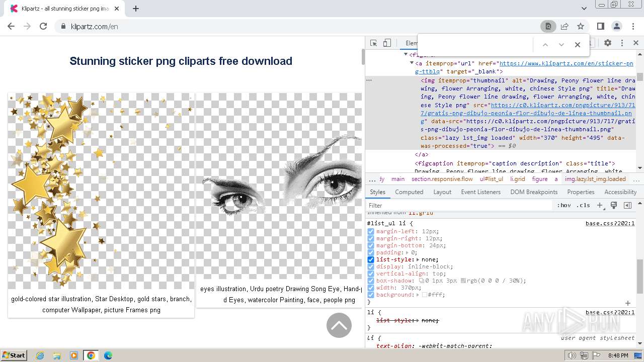Open the gold-colored star illustration caption link
The width and height of the screenshot is (644, 362).
101,305
